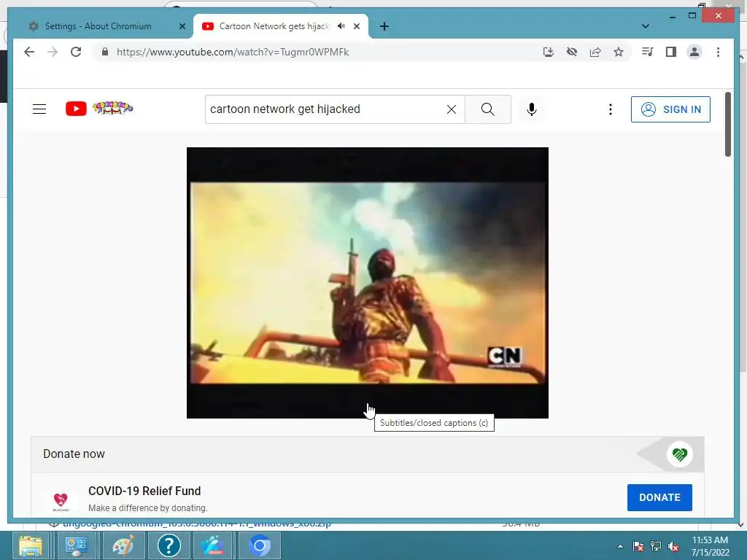The width and height of the screenshot is (747, 560).
Task: Click the Action Center flag tray icon
Action: 638,546
